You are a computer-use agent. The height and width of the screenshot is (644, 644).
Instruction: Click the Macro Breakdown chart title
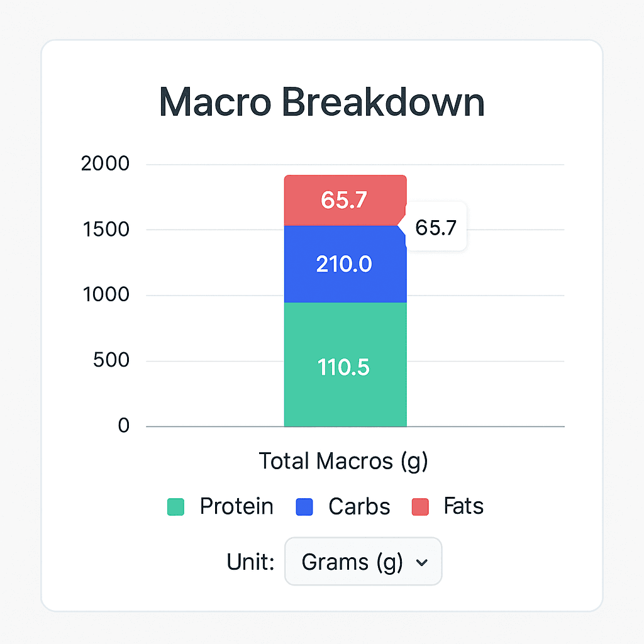point(322,103)
